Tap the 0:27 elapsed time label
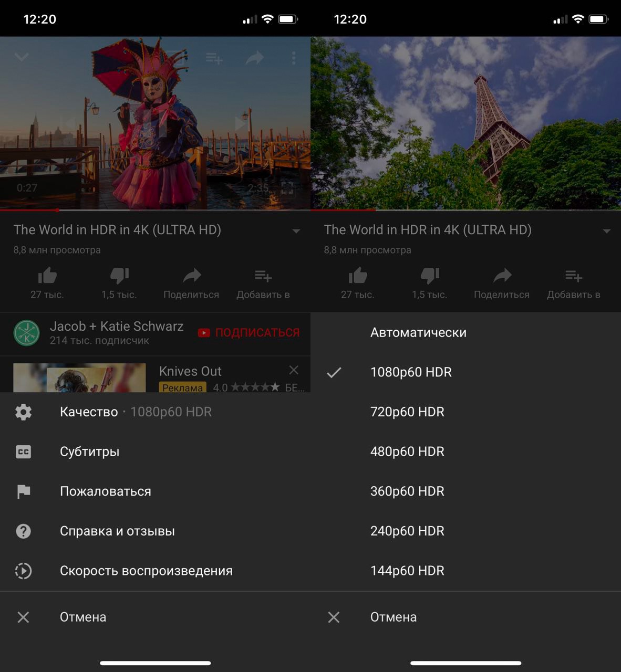This screenshot has height=672, width=621. click(27, 188)
